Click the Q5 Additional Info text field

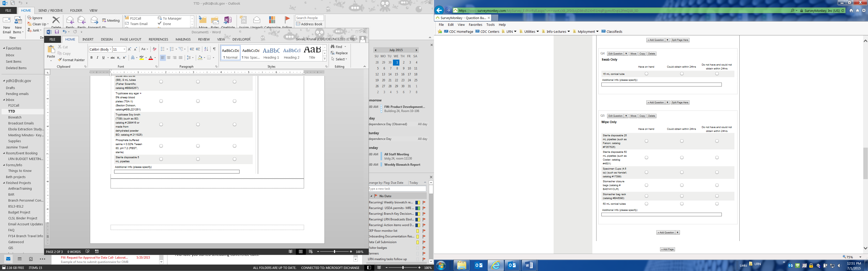pos(661,214)
